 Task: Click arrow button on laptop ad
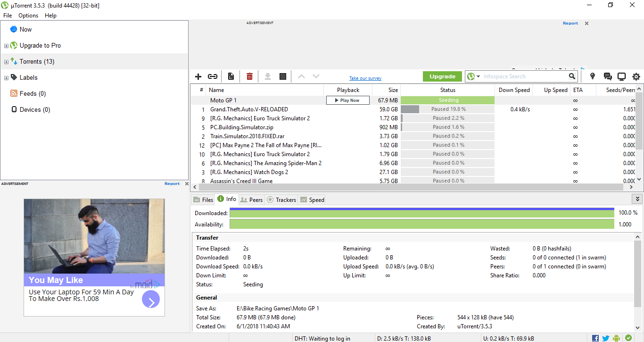tap(151, 300)
